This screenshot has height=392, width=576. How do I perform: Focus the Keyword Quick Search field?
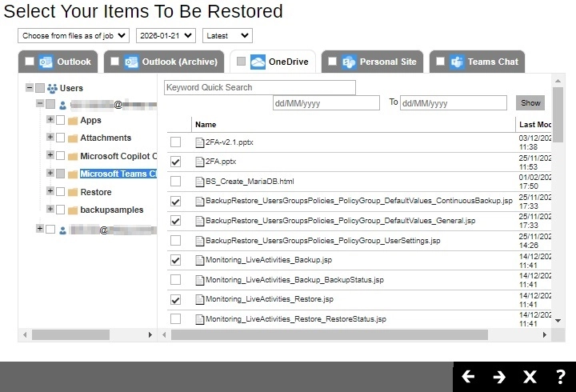tap(260, 87)
